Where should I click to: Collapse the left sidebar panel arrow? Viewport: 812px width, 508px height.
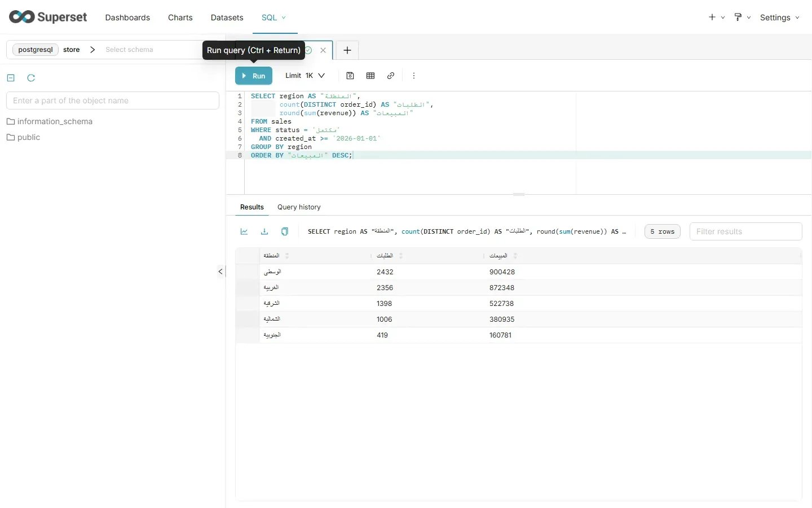[220, 271]
